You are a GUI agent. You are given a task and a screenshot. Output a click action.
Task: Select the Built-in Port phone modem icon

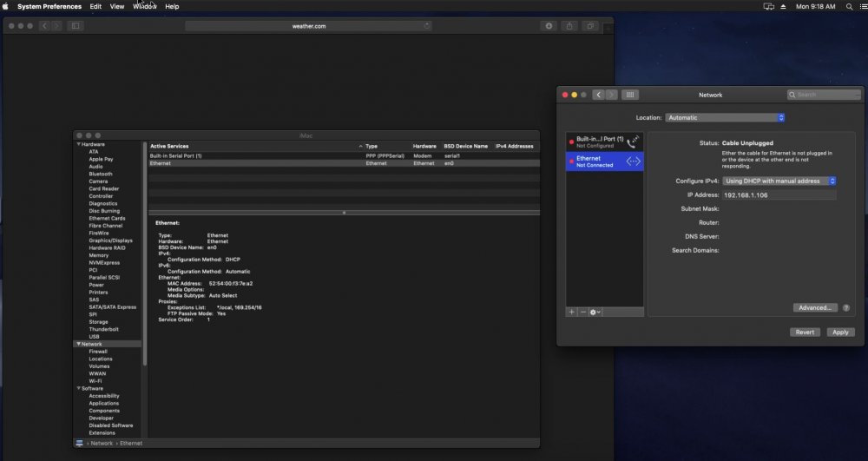point(634,142)
